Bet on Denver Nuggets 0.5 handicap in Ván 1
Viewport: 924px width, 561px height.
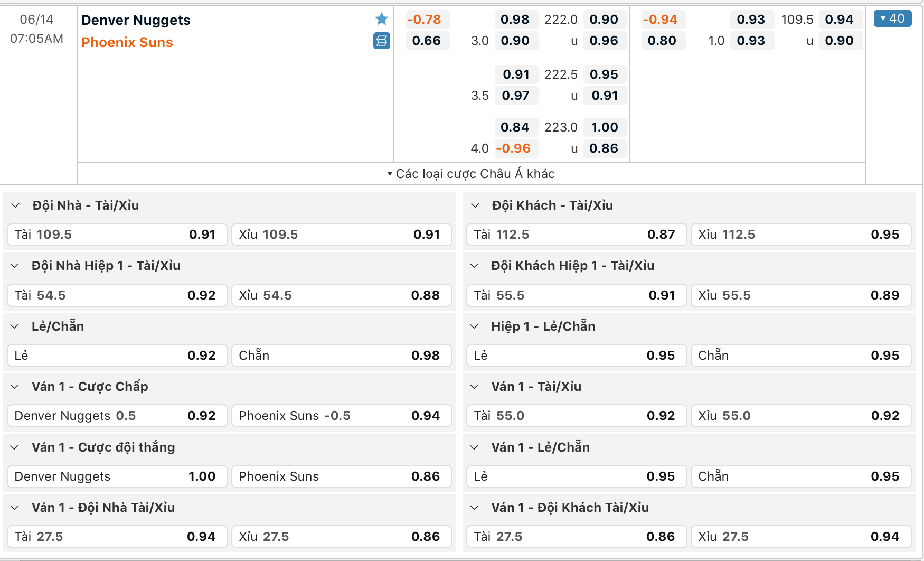point(117,416)
